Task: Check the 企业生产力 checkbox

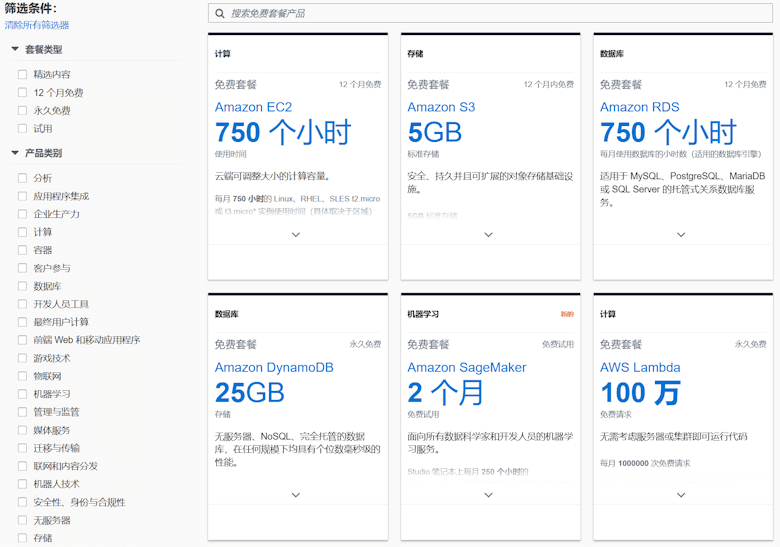Action: tap(22, 214)
